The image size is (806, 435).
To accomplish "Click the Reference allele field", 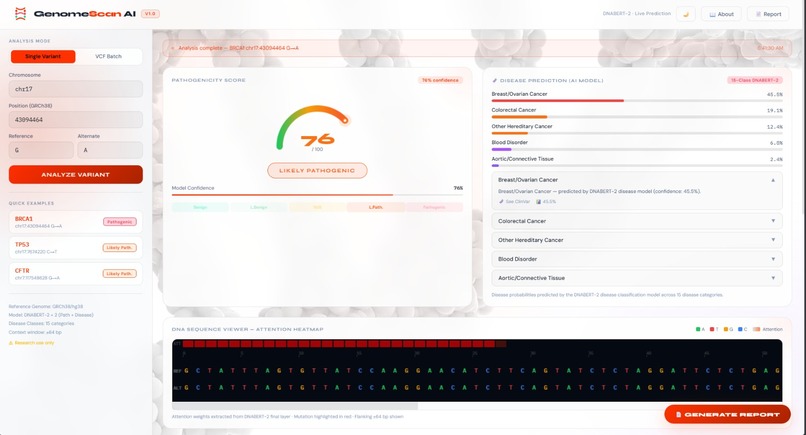I will tap(41, 150).
